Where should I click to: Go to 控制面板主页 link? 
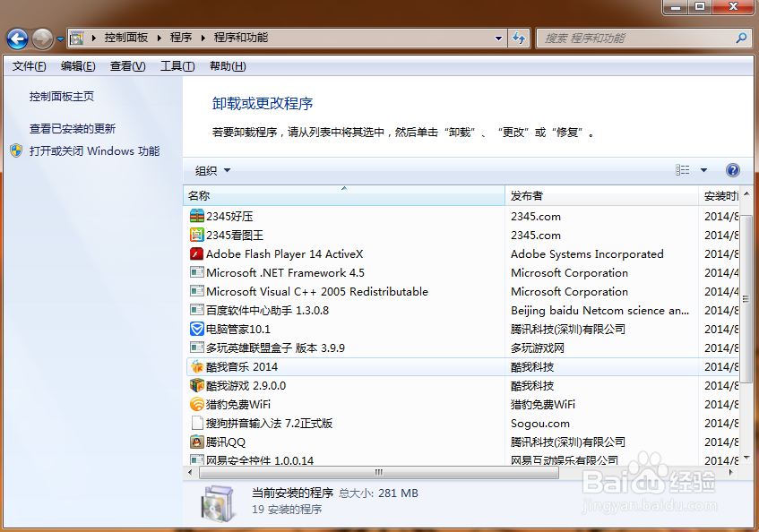coord(62,97)
